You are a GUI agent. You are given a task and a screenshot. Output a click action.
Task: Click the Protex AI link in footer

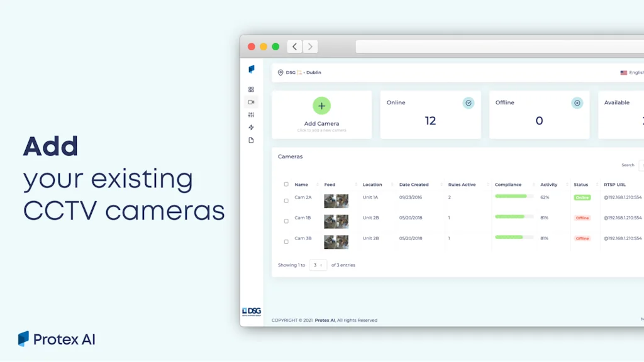point(325,320)
